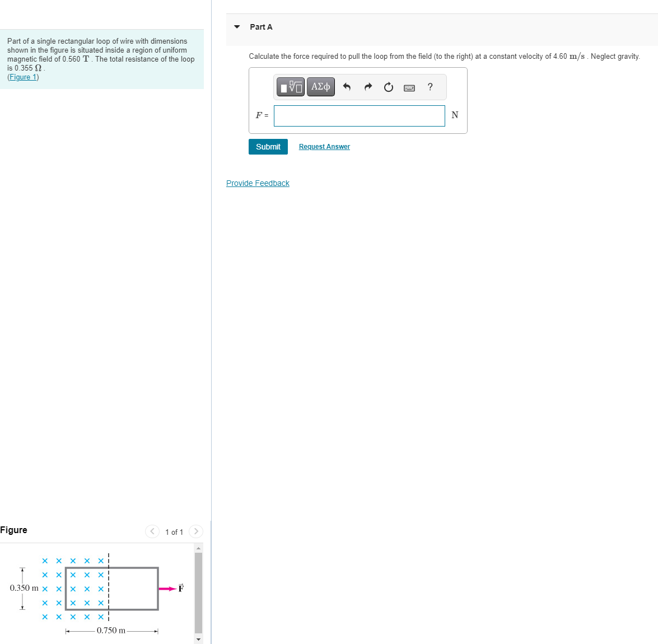Click the next figure chevron arrow
The height and width of the screenshot is (644, 658).
point(196,531)
